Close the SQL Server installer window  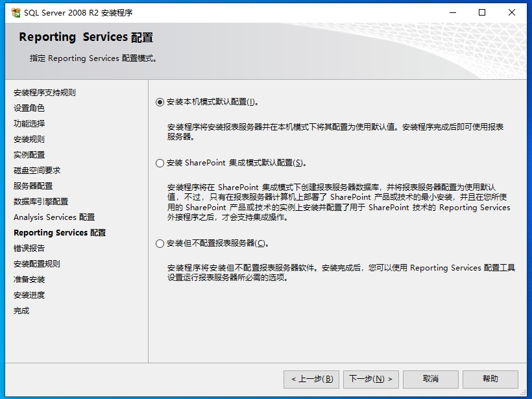512,13
